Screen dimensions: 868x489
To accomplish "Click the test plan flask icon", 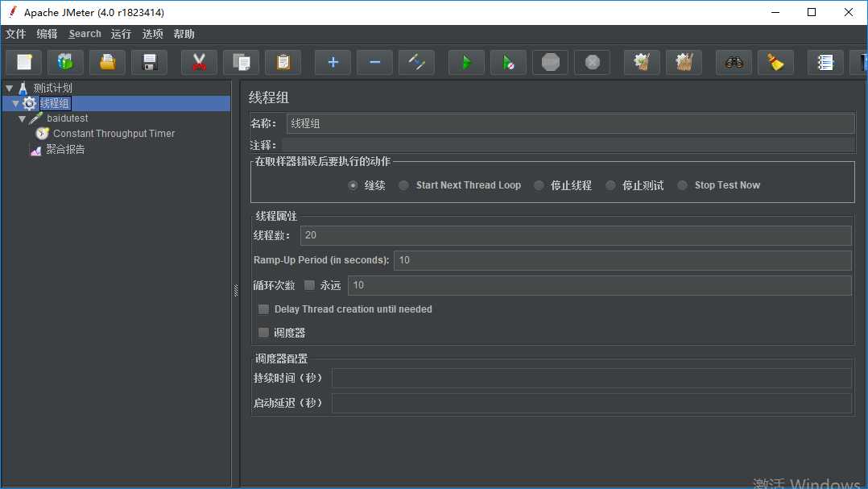I will [23, 88].
